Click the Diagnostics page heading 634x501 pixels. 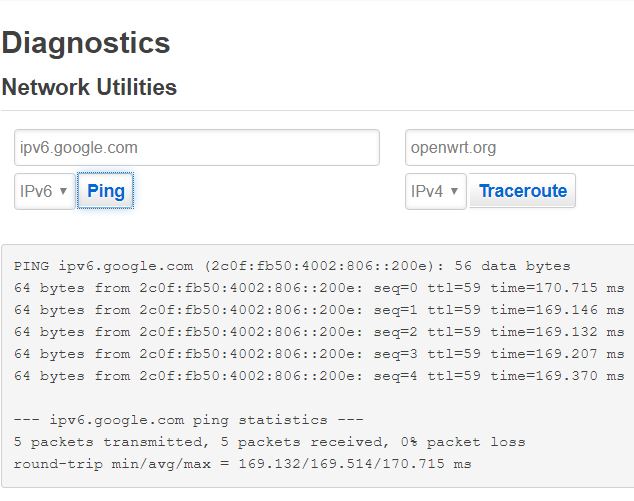[86, 43]
